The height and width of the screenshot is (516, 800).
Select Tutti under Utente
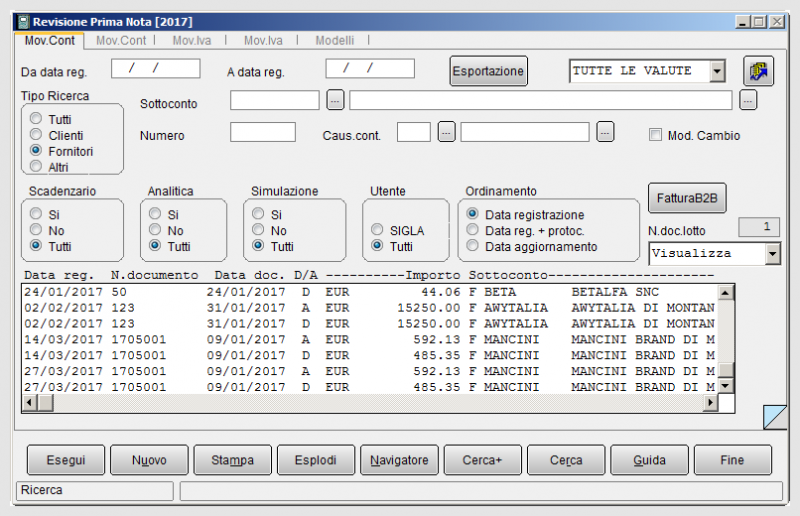point(377,245)
